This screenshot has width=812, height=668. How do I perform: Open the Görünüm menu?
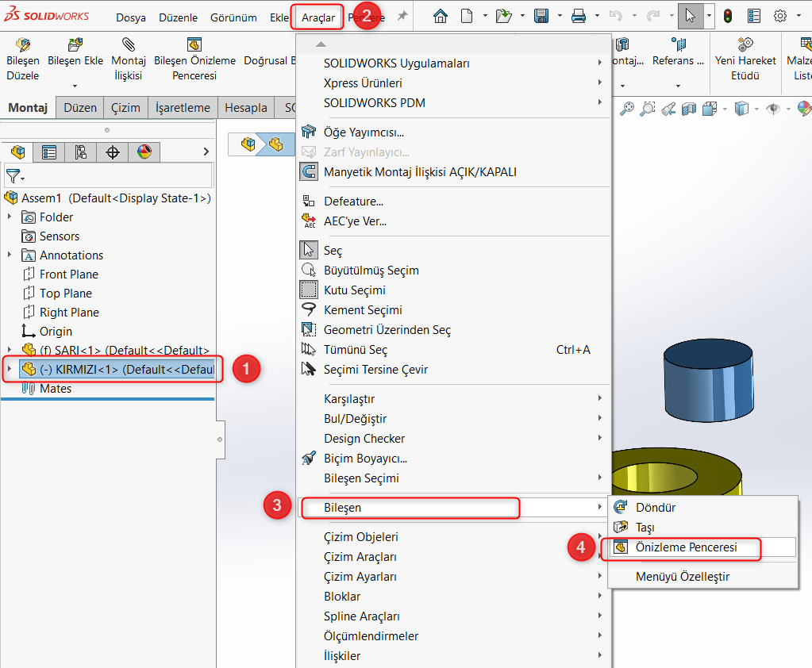(x=233, y=17)
